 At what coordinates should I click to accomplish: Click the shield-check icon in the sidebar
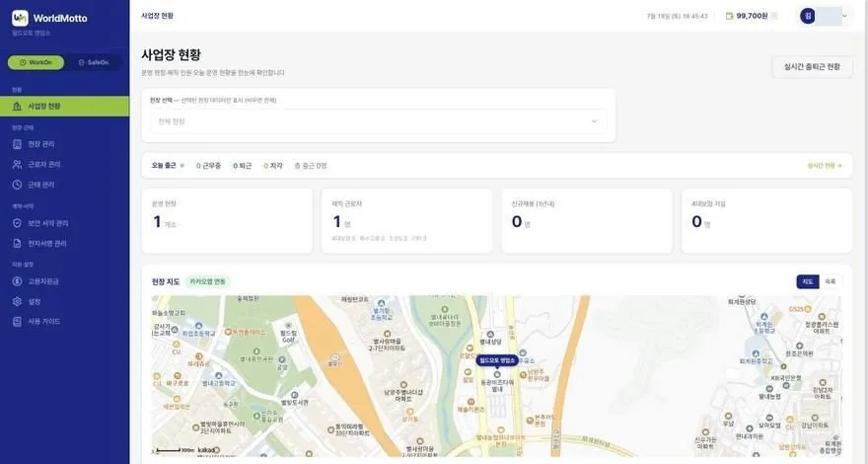[x=17, y=223]
